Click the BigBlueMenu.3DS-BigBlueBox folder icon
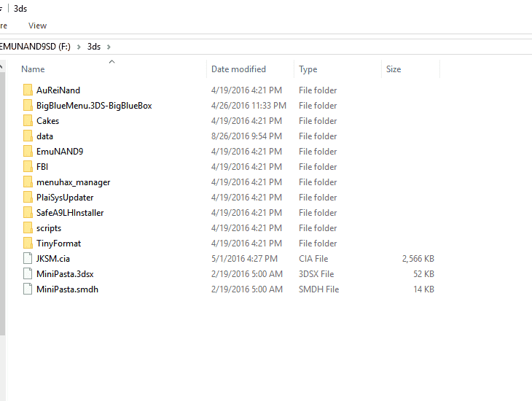The height and width of the screenshot is (401, 532). [x=28, y=105]
